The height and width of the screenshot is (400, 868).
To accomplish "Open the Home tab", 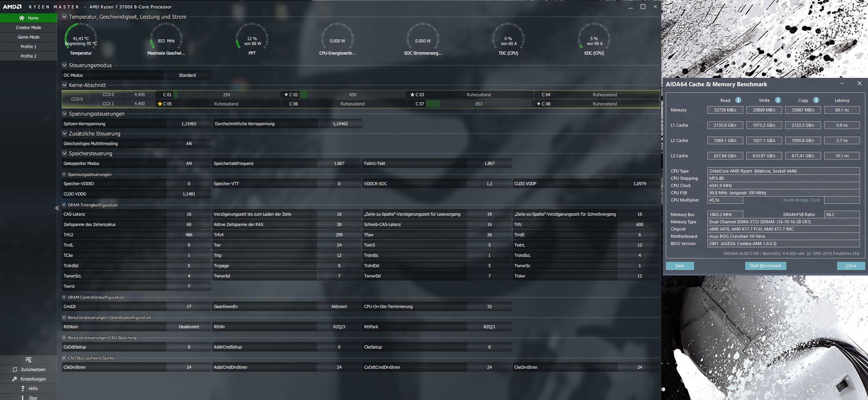I will (x=29, y=18).
